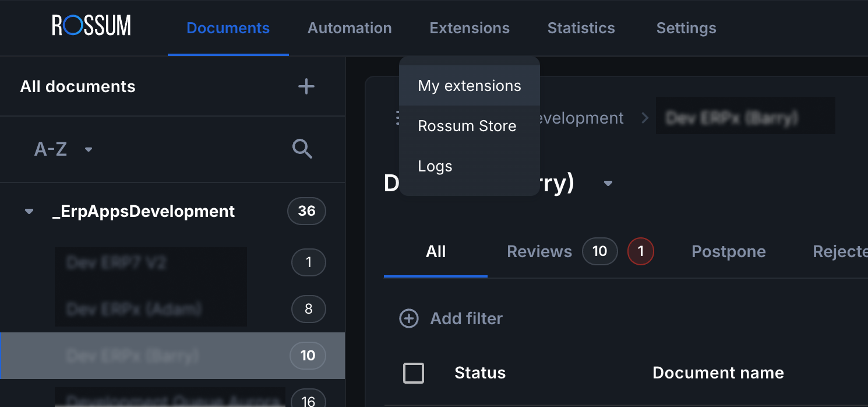Sort by the Document name column header
The height and width of the screenshot is (407, 868).
tap(718, 373)
